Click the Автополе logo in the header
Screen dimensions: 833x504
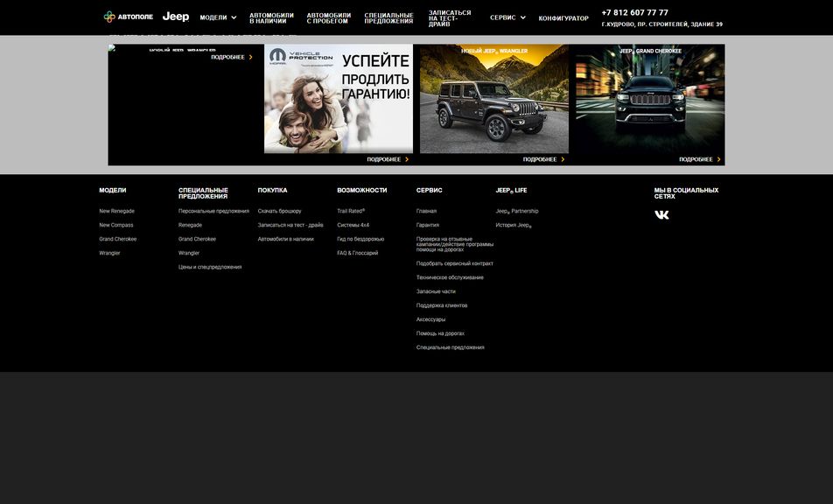click(129, 17)
